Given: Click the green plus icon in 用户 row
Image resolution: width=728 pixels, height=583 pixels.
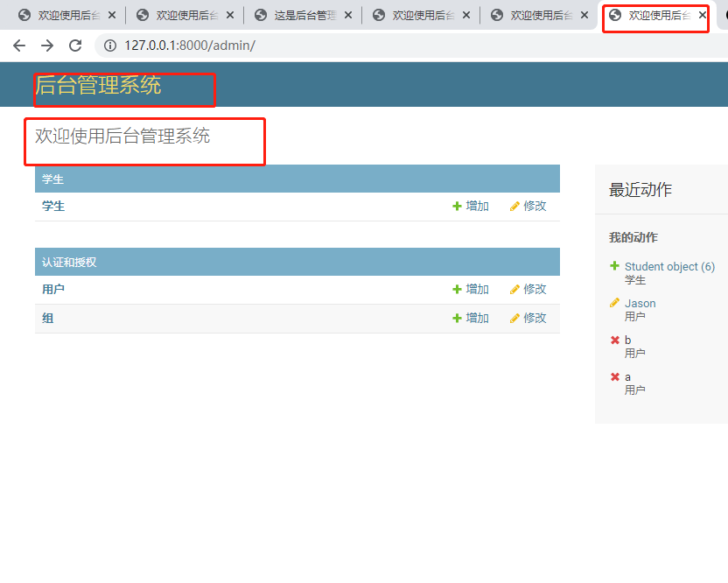Looking at the screenshot, I should coord(457,289).
